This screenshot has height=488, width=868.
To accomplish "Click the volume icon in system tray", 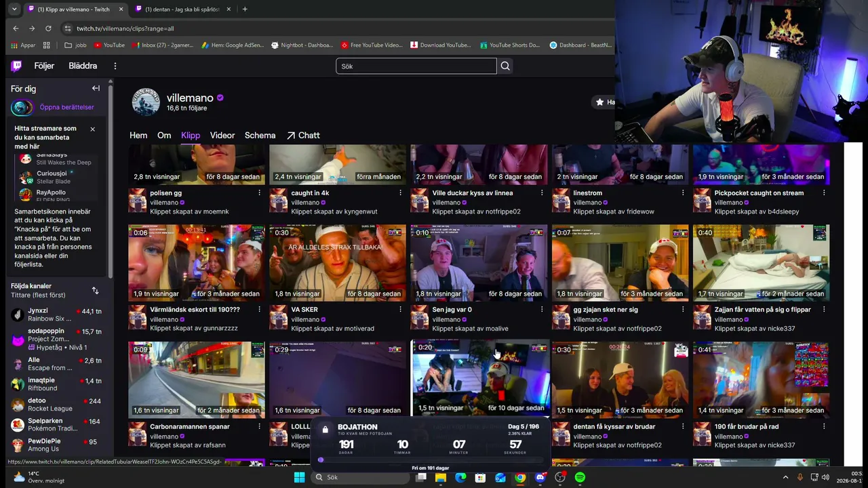I will [x=825, y=477].
